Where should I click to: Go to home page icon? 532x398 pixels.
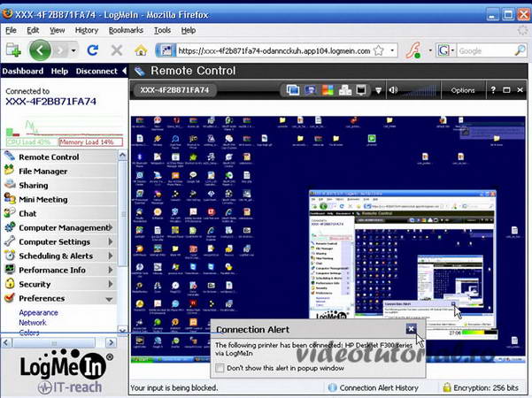tap(141, 50)
